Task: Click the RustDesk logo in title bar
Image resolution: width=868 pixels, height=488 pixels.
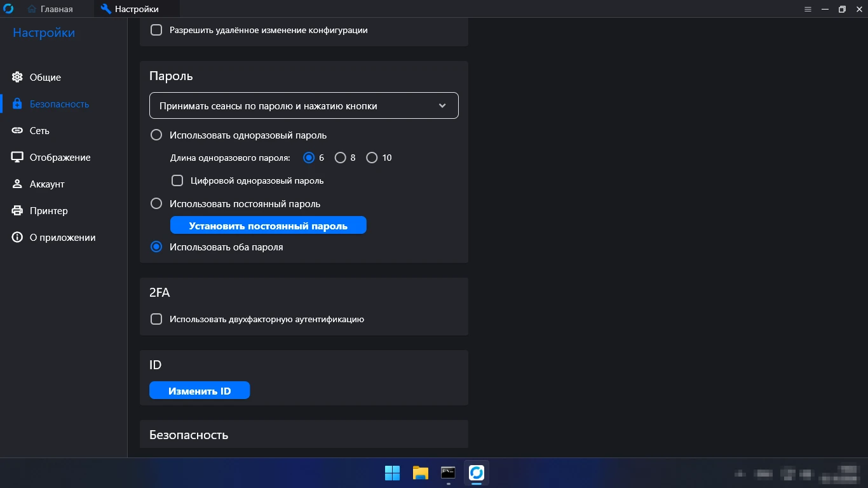Action: [x=9, y=9]
